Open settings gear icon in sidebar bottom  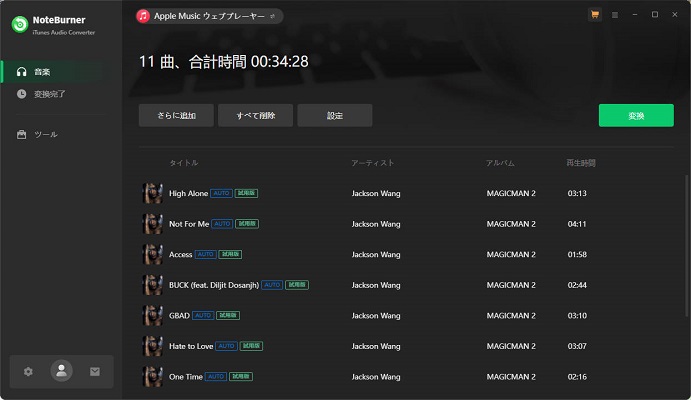[x=28, y=372]
